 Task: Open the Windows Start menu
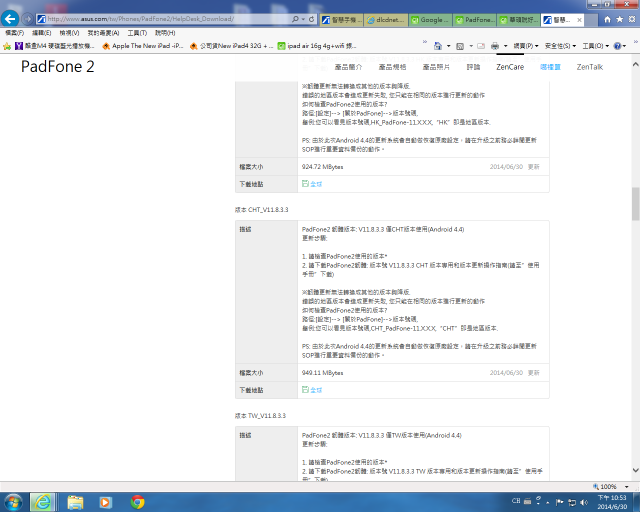pos(13,502)
